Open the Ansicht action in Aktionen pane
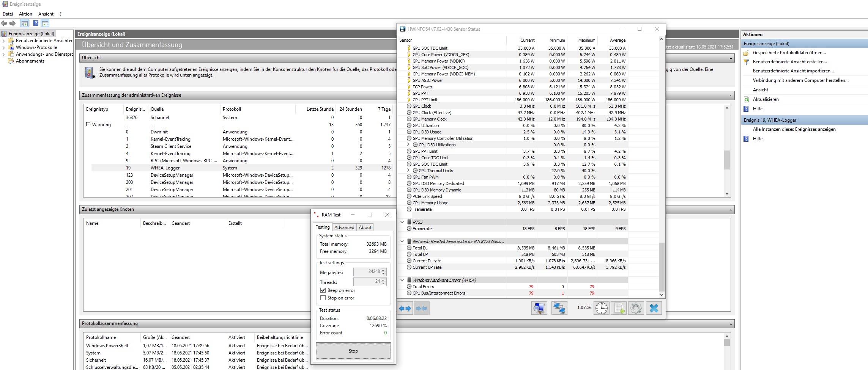The width and height of the screenshot is (868, 370). tap(760, 90)
